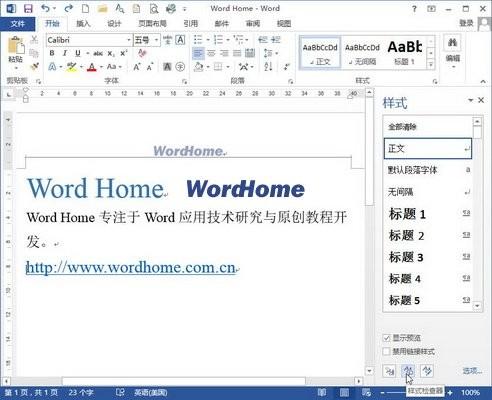Image resolution: width=492 pixels, height=400 pixels.
Task: Open font color dropdown arrow
Action: [101, 67]
